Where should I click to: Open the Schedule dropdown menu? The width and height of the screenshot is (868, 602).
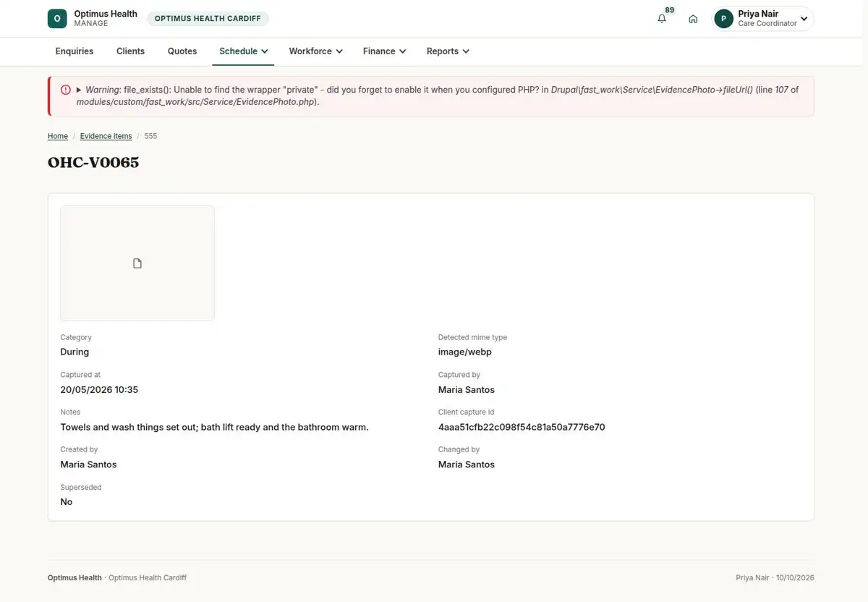[x=244, y=51]
